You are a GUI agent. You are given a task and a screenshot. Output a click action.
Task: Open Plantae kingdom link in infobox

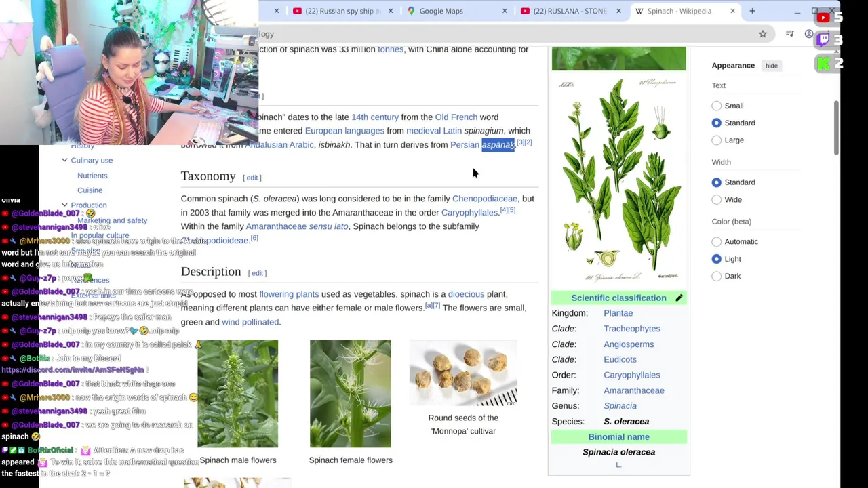(x=618, y=313)
